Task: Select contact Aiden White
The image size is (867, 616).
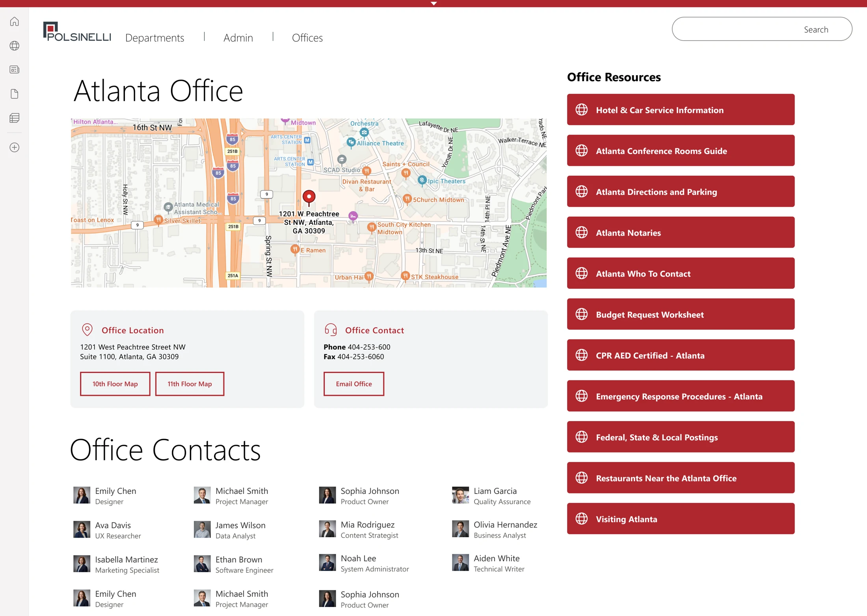Action: pos(488,563)
